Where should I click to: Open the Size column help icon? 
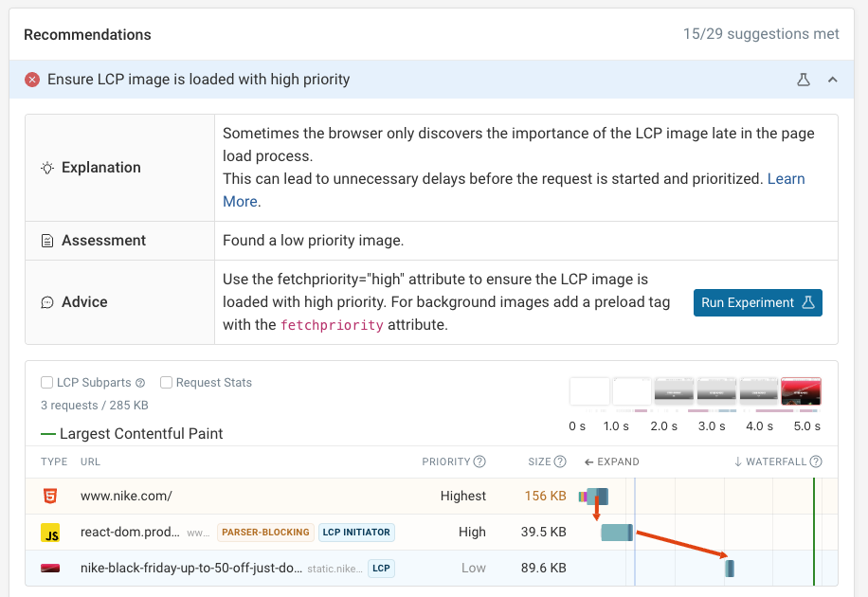[562, 461]
